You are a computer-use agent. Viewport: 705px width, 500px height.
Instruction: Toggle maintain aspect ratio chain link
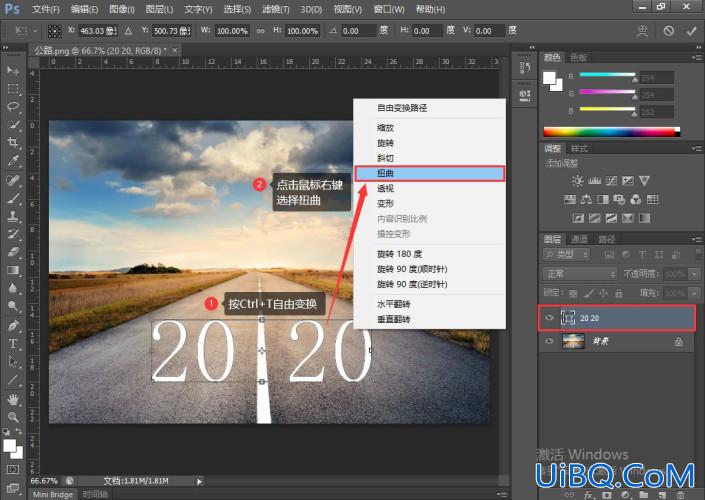click(x=260, y=31)
